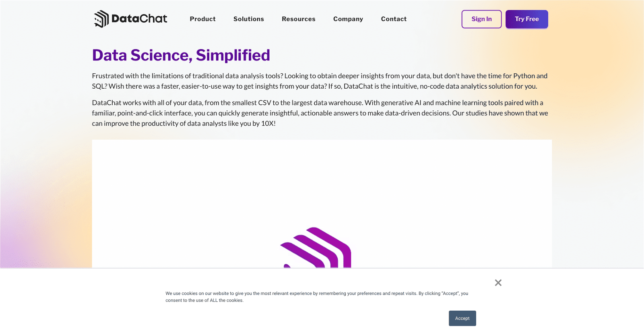Expand the Resources navigation item
This screenshot has width=644, height=336.
point(298,19)
